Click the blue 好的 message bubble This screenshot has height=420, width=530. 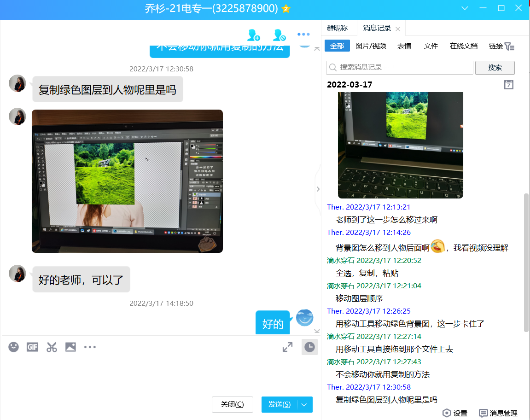point(273,323)
